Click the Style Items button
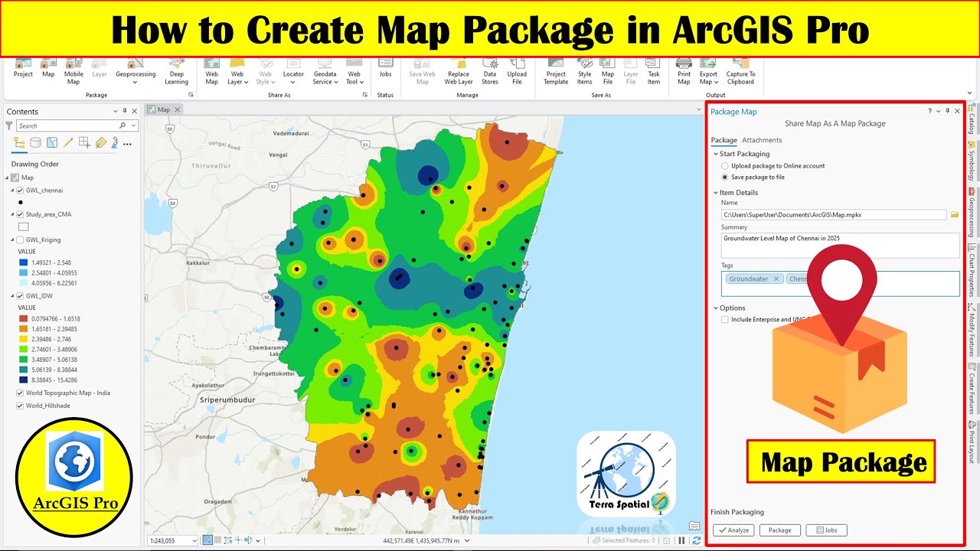The height and width of the screenshot is (551, 980). tap(584, 71)
